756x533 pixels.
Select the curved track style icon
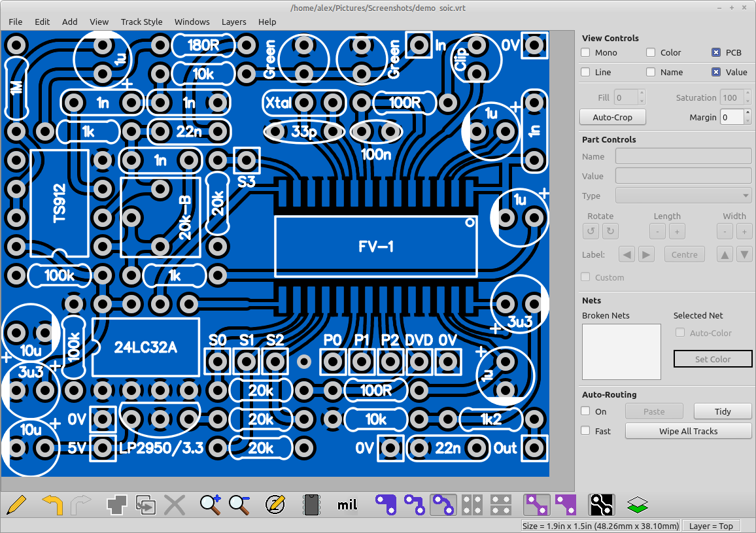(x=443, y=504)
